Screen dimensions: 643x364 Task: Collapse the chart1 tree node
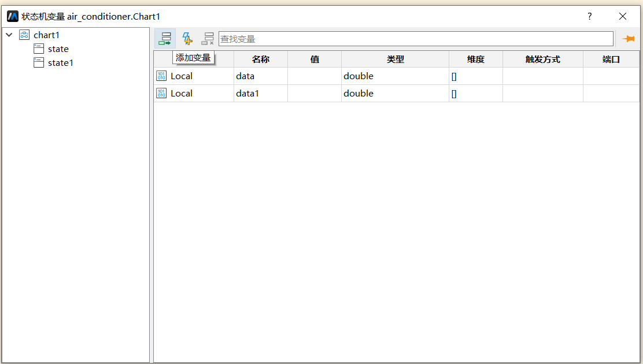(x=9, y=35)
